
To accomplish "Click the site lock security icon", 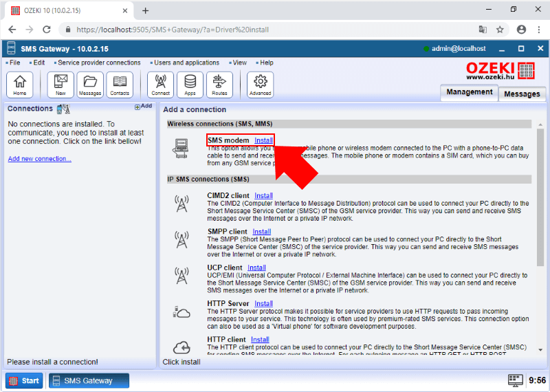I will coord(68,30).
